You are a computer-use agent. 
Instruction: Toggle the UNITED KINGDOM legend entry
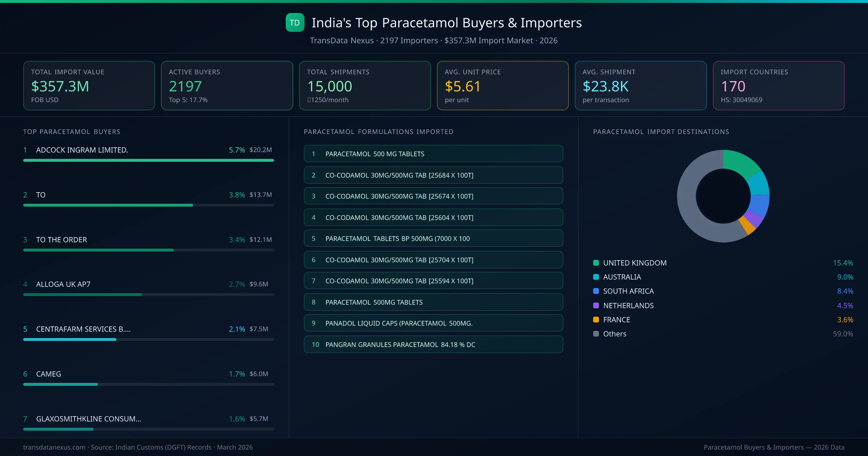tap(635, 263)
